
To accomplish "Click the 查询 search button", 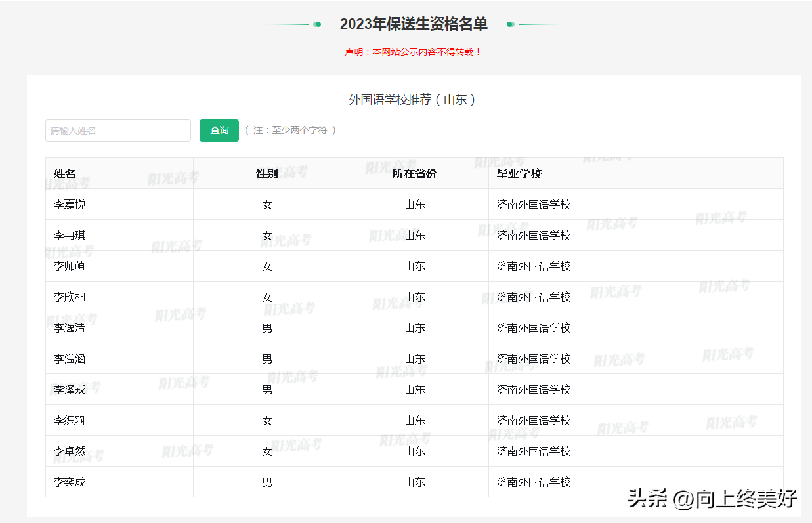I will click(219, 131).
